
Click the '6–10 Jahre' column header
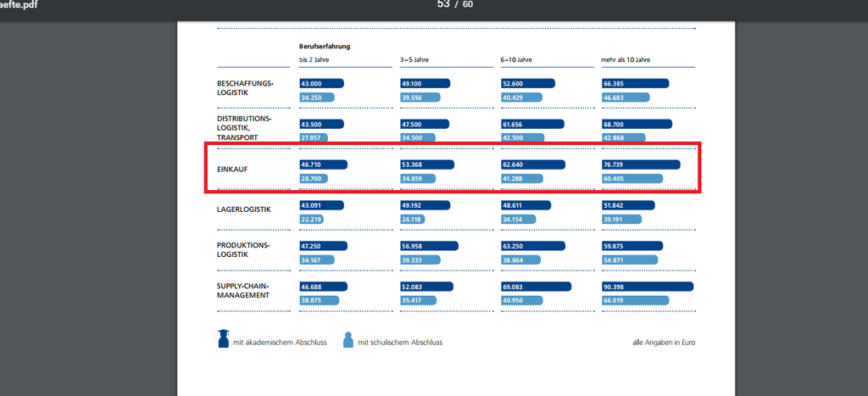[x=516, y=59]
